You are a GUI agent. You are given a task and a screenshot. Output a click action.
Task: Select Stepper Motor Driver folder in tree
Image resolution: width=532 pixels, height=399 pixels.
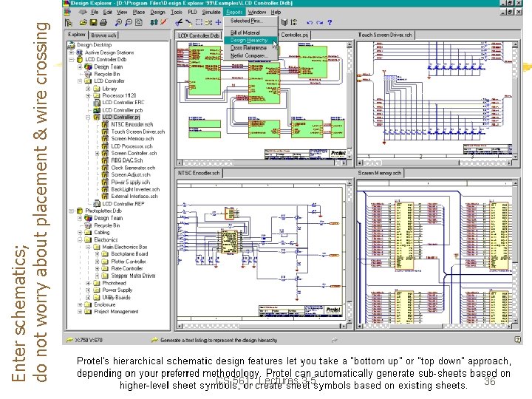(133, 276)
